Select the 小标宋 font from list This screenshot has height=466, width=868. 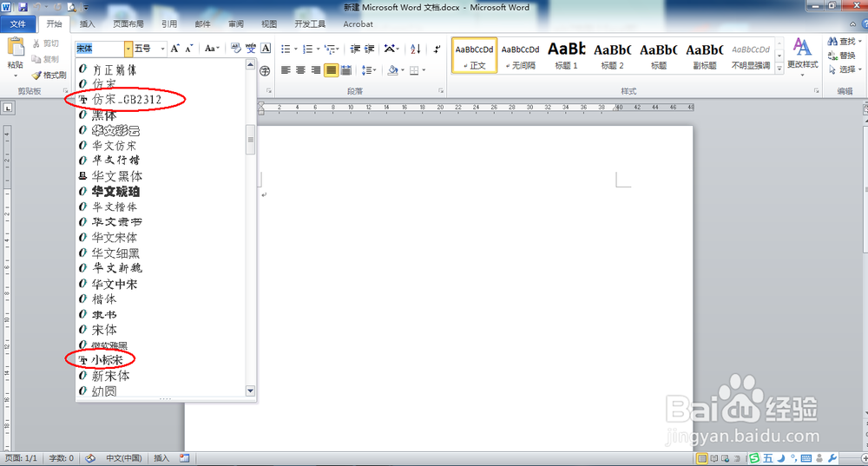click(161, 360)
